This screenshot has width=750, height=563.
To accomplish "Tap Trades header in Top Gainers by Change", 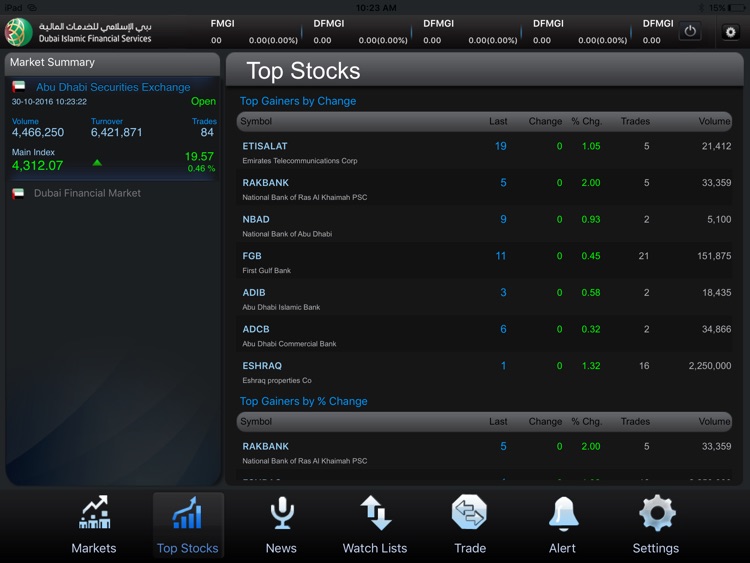I will point(635,121).
